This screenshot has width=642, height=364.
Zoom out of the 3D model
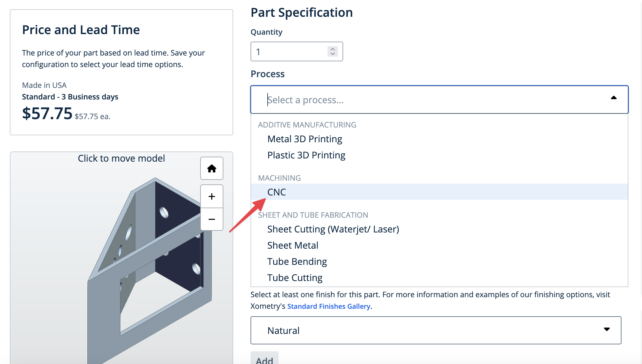[x=211, y=219]
